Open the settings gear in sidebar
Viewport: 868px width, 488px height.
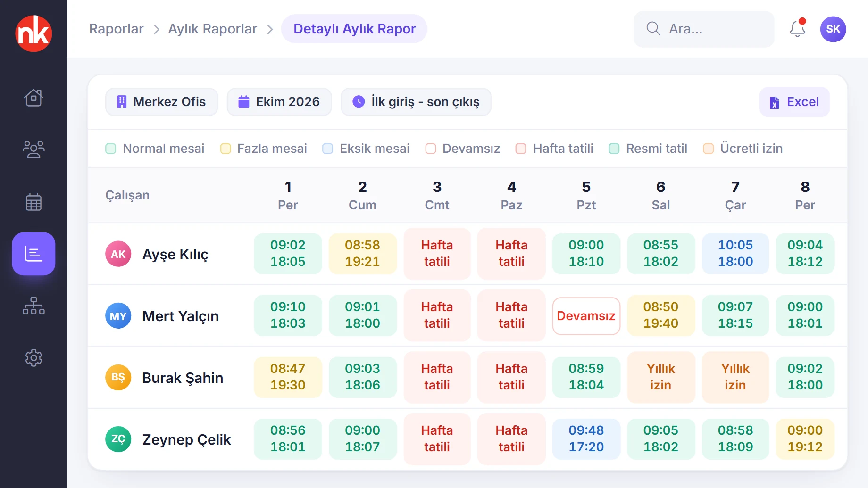(33, 358)
